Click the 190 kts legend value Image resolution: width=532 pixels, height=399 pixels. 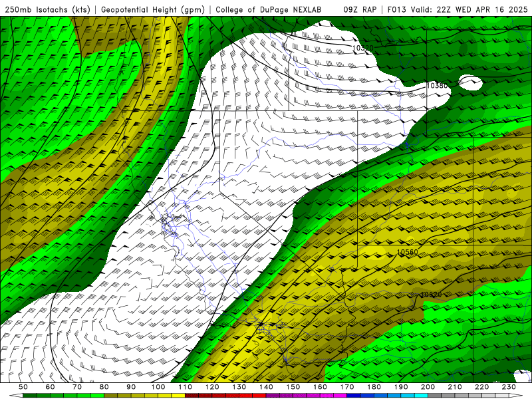pos(401,387)
